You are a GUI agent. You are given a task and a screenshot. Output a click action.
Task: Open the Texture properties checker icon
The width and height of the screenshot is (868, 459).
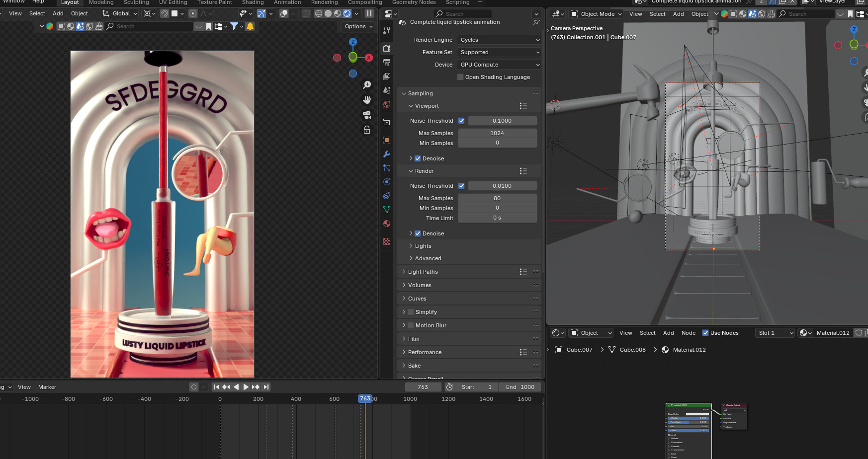coord(387,241)
